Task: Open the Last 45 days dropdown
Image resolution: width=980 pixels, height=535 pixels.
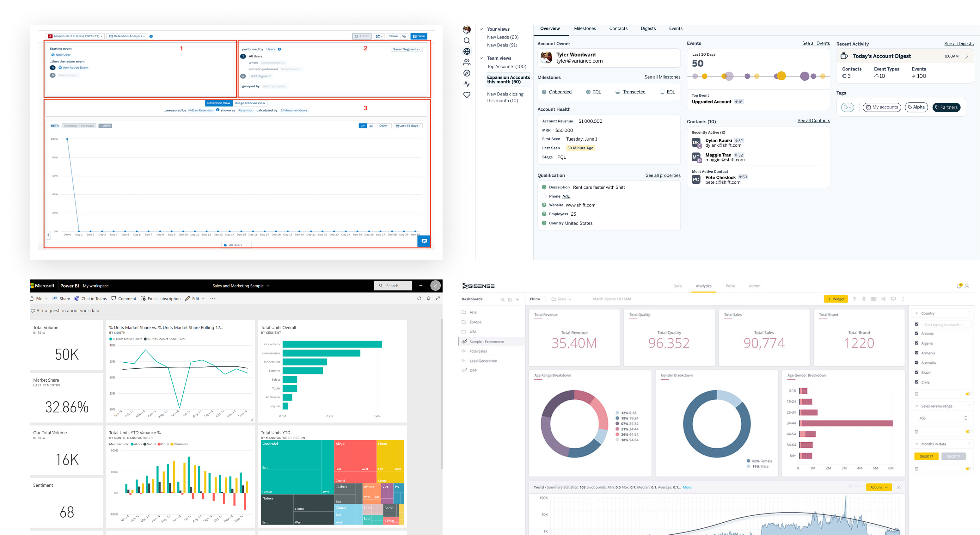Action: (x=408, y=126)
